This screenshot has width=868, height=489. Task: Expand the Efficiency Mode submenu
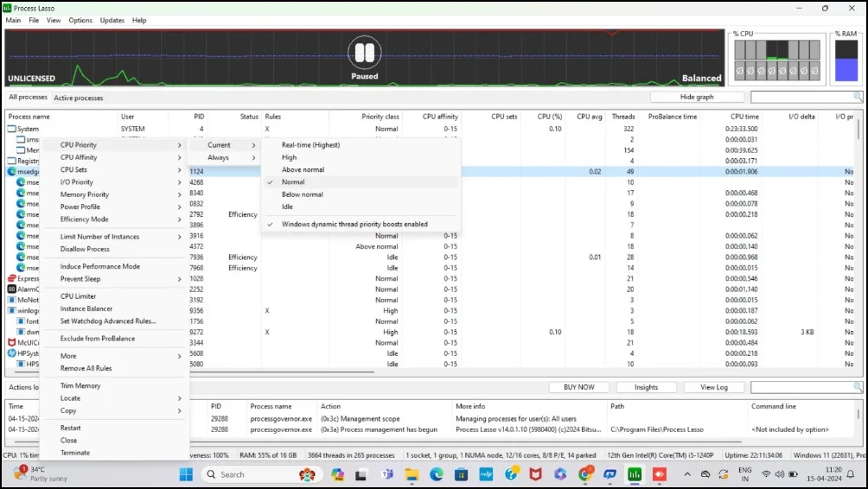(115, 219)
